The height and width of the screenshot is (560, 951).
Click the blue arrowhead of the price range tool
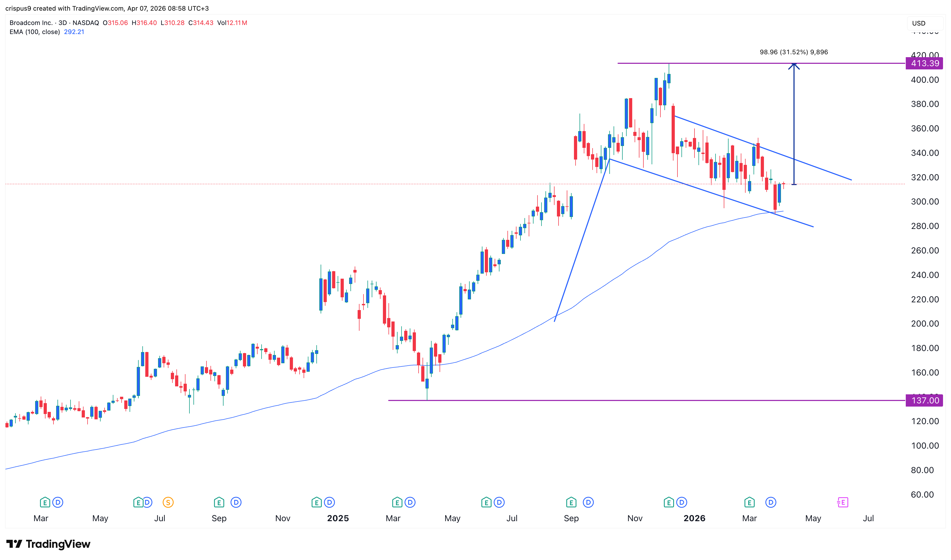pos(793,66)
